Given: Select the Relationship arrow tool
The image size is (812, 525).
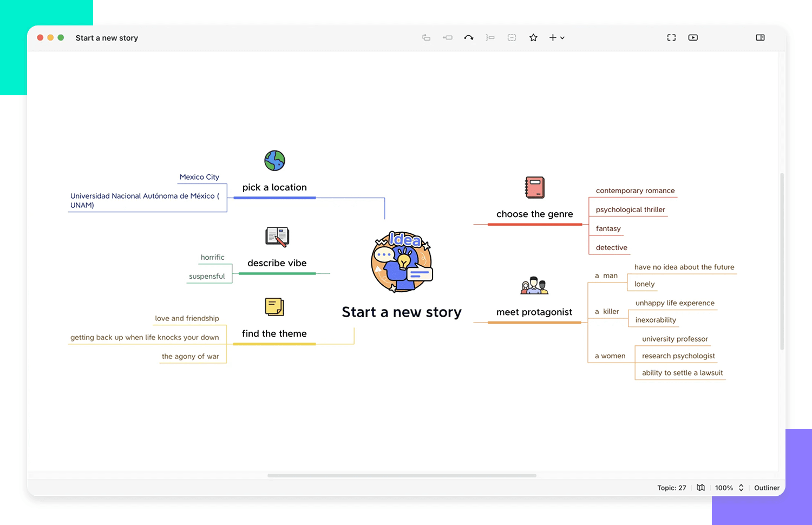Looking at the screenshot, I should pos(469,37).
